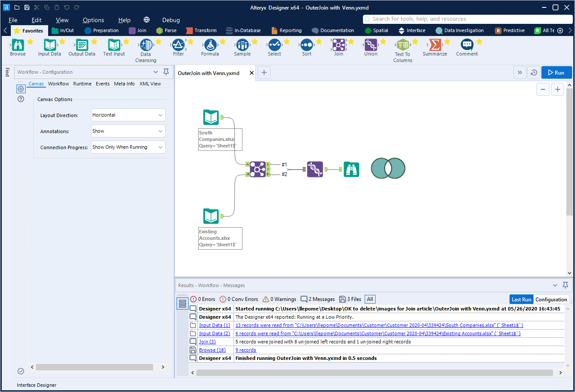575x392 pixels.
Task: Switch to the Runtime tab in Configuration
Action: [82, 84]
